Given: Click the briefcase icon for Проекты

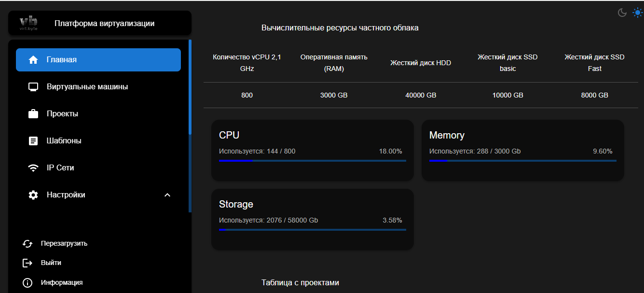Looking at the screenshot, I should point(33,114).
